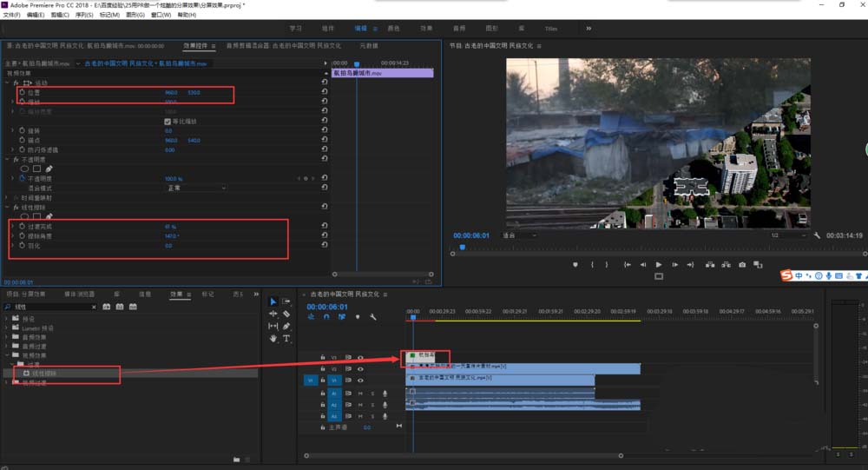
Task: Click Go to In point button
Action: (628, 265)
